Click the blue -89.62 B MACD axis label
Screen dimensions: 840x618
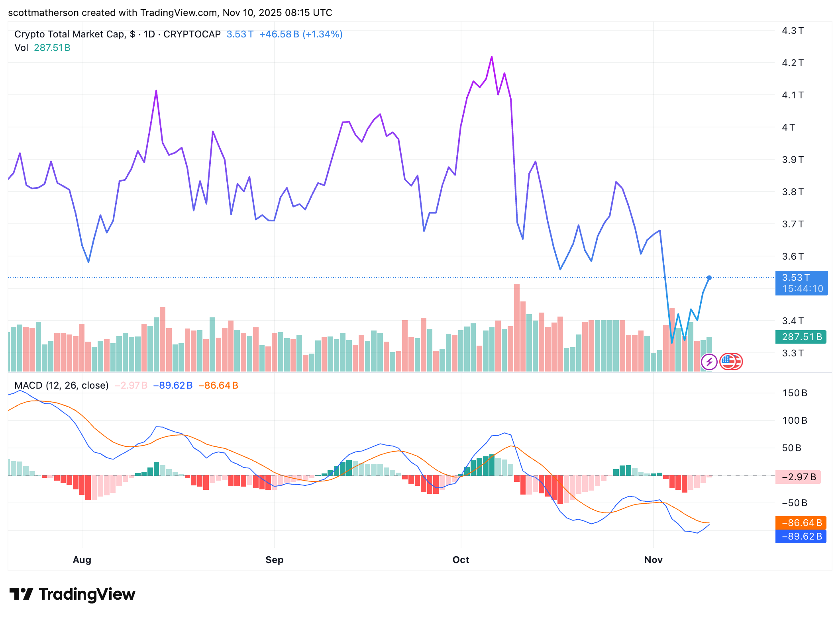[x=801, y=536]
